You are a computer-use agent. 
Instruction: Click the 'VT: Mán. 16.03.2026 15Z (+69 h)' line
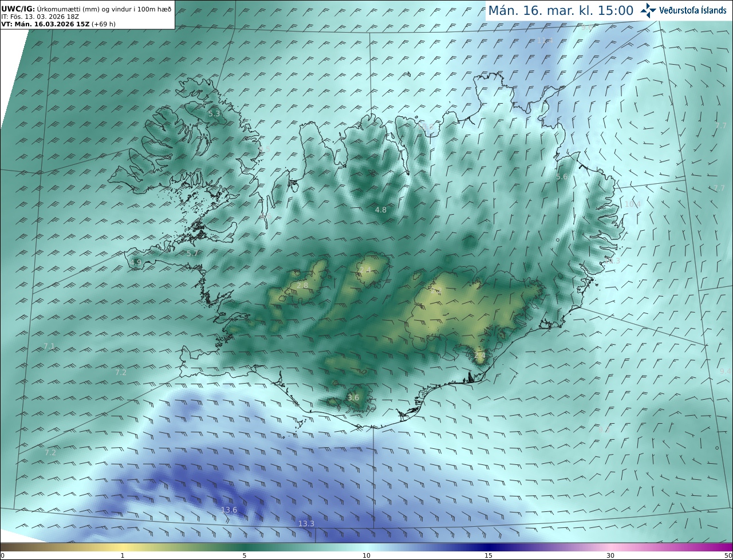[58, 24]
